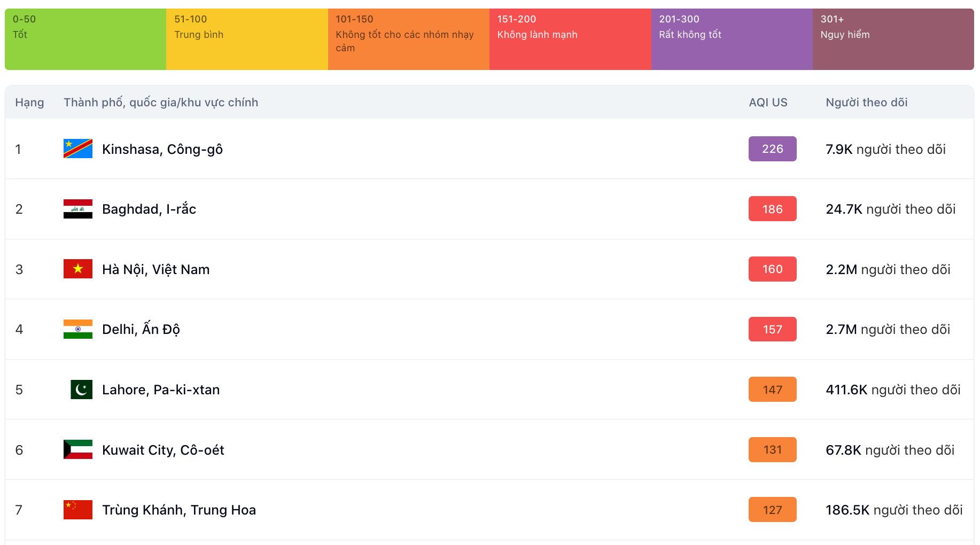Click the red AQI badge 160
980x545 pixels.
click(772, 269)
